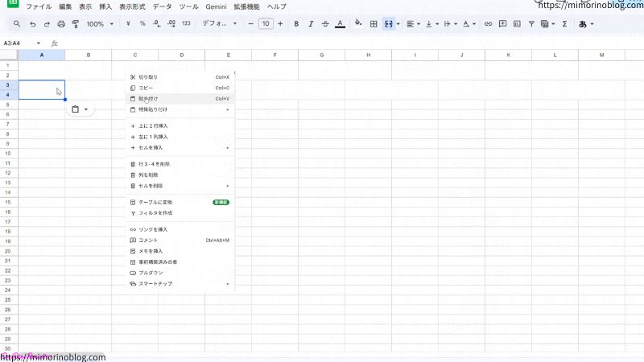Click the create filter toolbar icon

click(x=531, y=24)
